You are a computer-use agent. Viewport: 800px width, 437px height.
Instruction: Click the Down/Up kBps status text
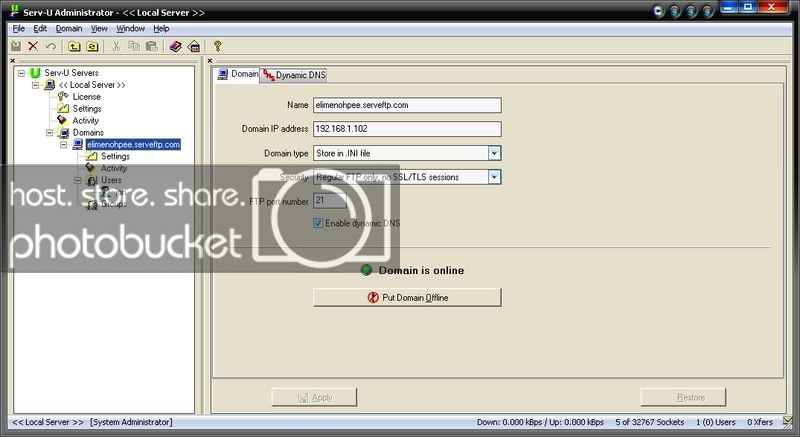tap(540, 422)
